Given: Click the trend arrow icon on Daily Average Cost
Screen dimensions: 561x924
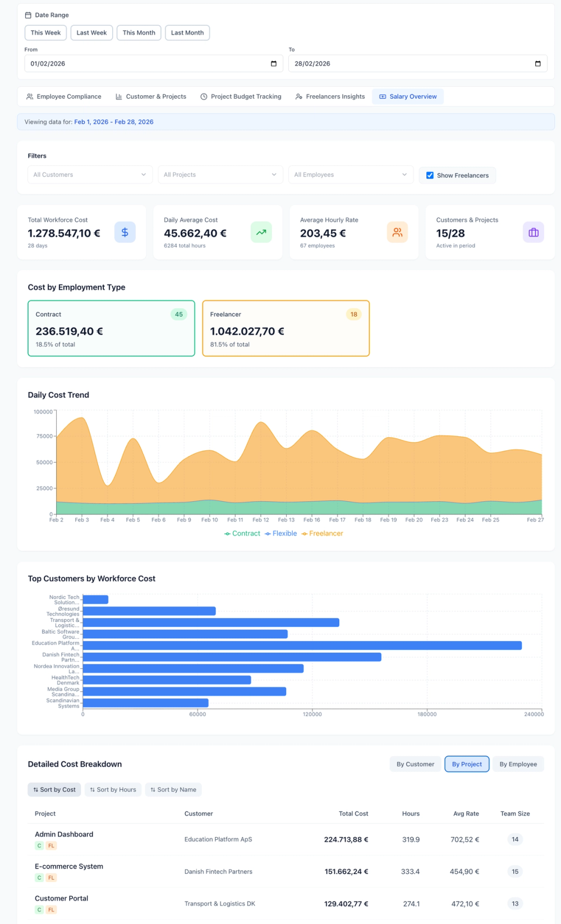Looking at the screenshot, I should (x=261, y=232).
